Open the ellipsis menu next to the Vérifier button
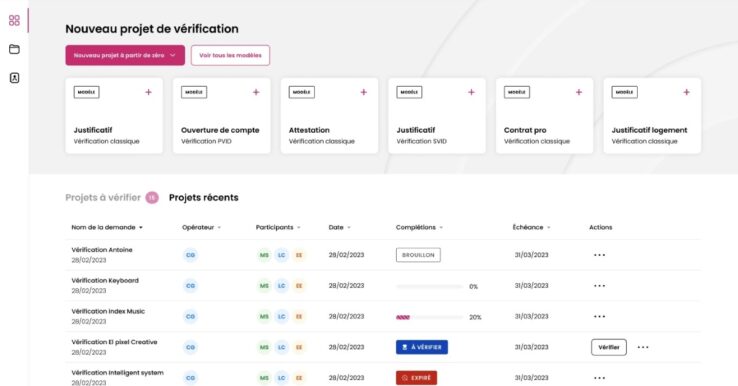 (x=643, y=347)
